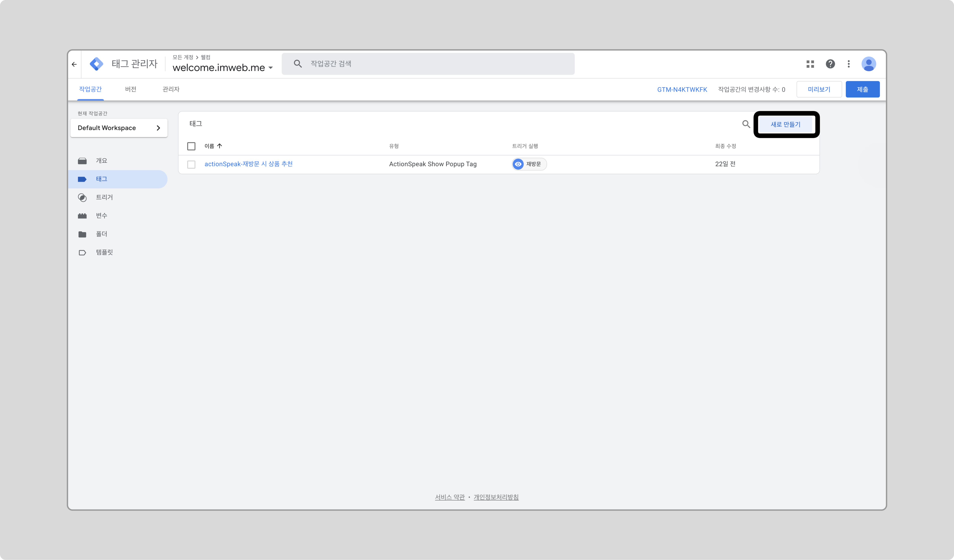Click the 재방문 trigger chip
This screenshot has height=560, width=954.
coord(529,164)
